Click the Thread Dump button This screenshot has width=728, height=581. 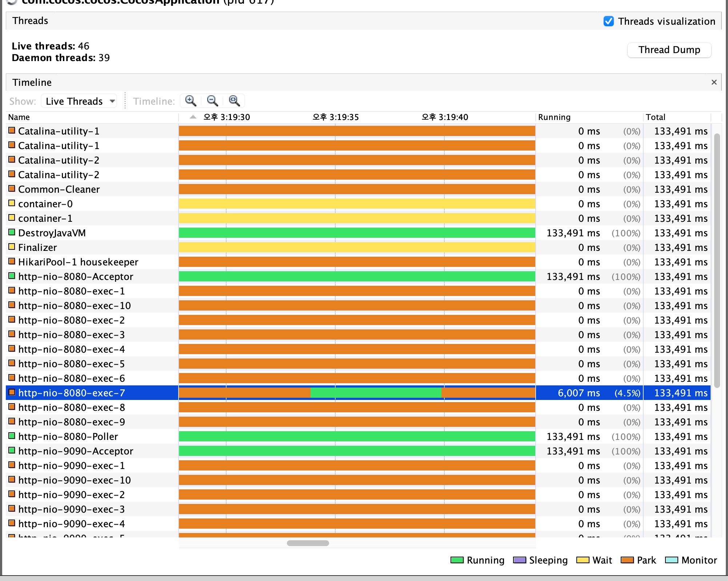point(669,50)
